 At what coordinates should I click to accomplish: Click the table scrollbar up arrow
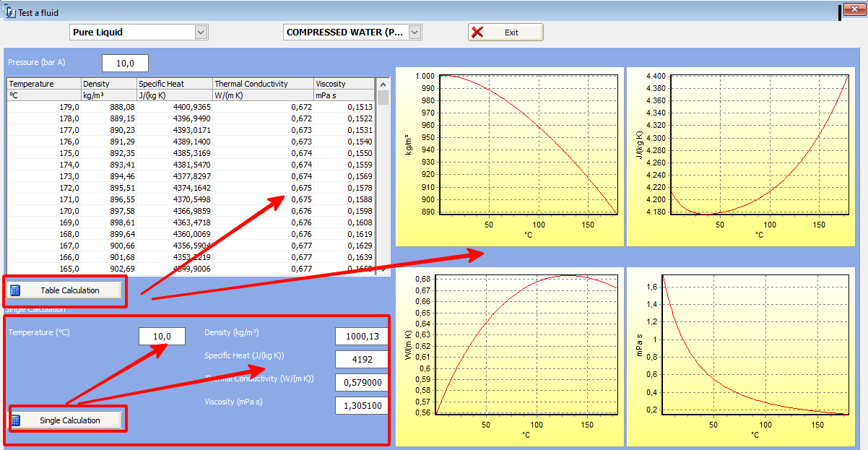[383, 84]
